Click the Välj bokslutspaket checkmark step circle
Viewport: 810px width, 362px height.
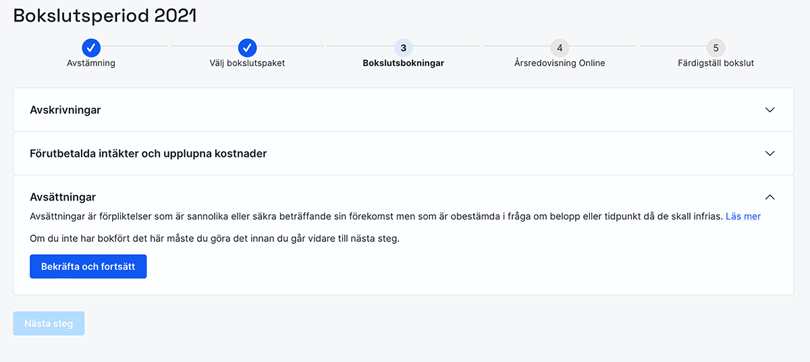[x=247, y=48]
